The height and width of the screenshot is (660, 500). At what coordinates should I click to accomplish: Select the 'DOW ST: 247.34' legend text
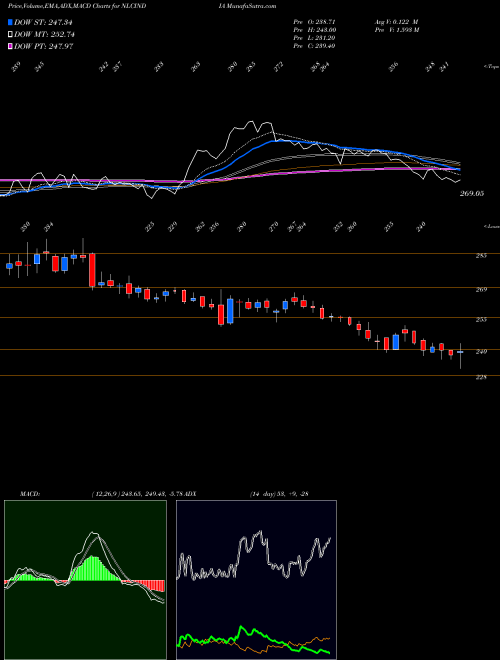click(x=44, y=22)
